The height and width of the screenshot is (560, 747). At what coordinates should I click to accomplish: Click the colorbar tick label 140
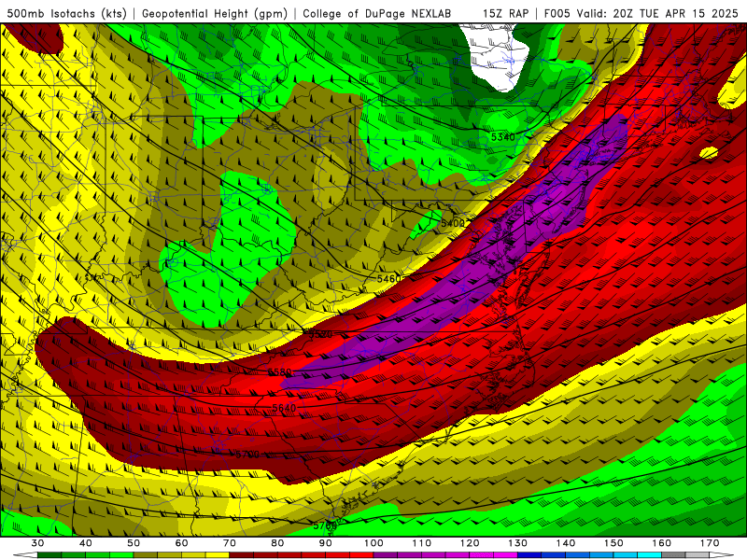pos(566,543)
